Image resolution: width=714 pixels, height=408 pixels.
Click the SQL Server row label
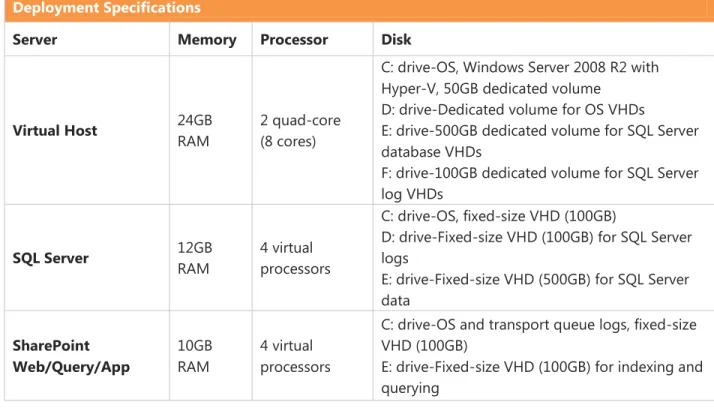[x=51, y=258]
